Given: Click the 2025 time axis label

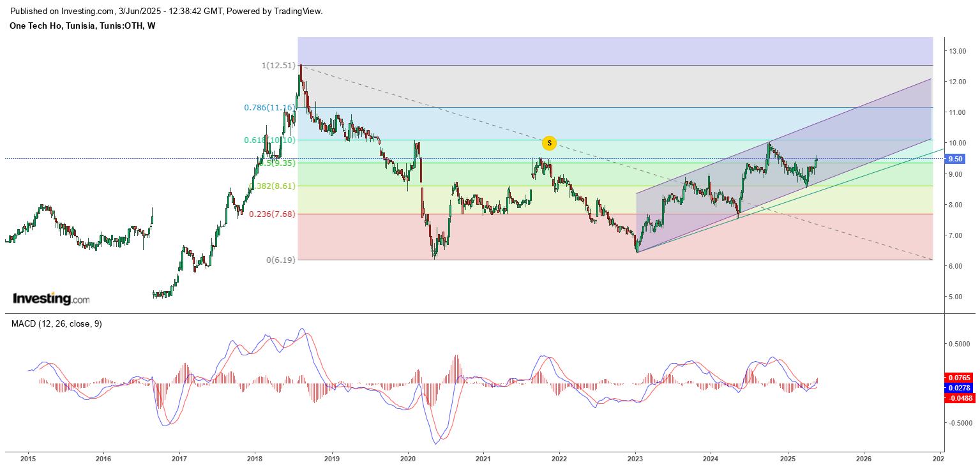Looking at the screenshot, I should point(788,459).
